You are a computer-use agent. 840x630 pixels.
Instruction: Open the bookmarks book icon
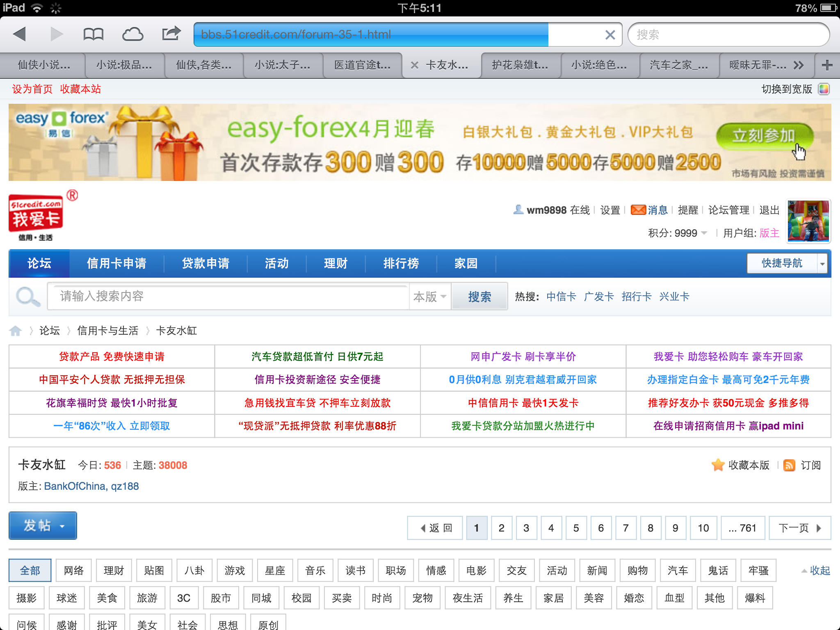click(93, 34)
